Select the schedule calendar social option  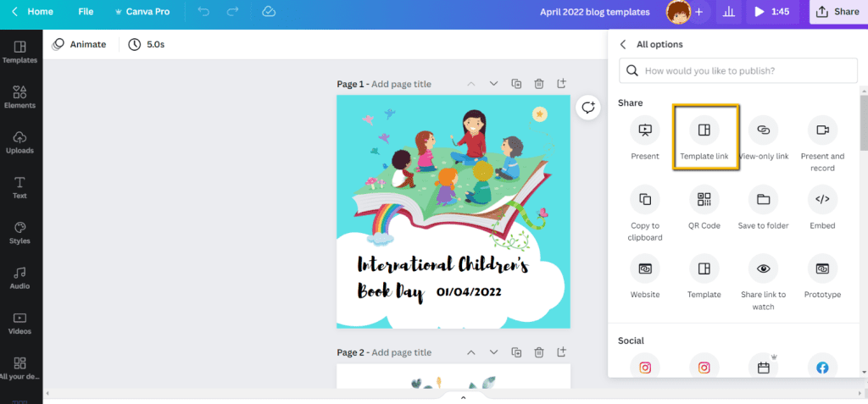764,367
